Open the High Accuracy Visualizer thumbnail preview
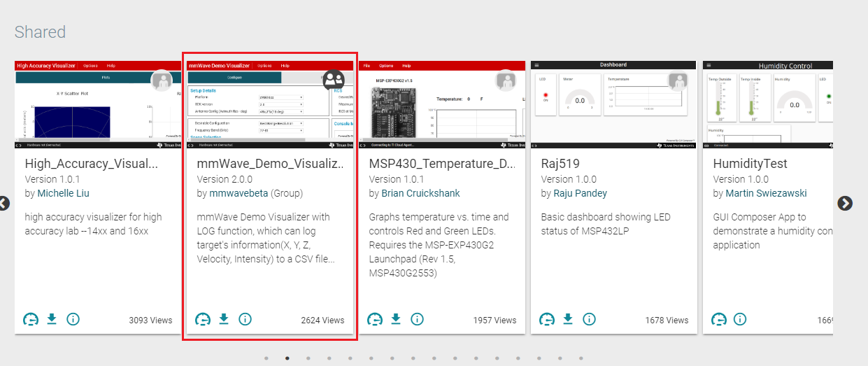This screenshot has width=868, height=366. pos(97,104)
